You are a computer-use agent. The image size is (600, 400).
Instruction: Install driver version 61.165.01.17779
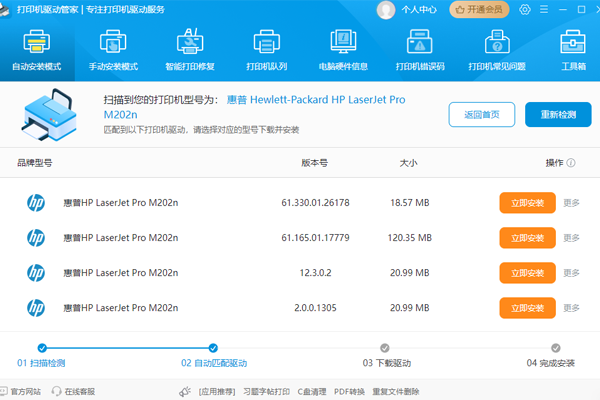tap(527, 238)
